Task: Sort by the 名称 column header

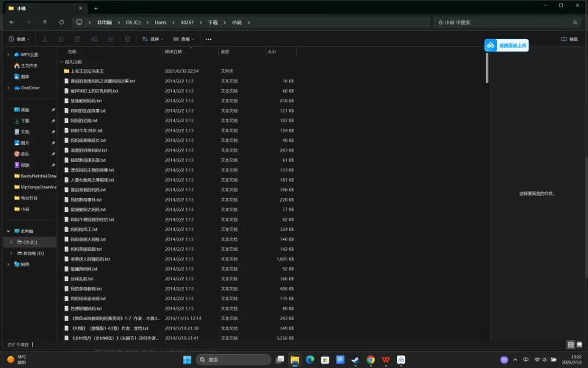Action: click(x=72, y=52)
